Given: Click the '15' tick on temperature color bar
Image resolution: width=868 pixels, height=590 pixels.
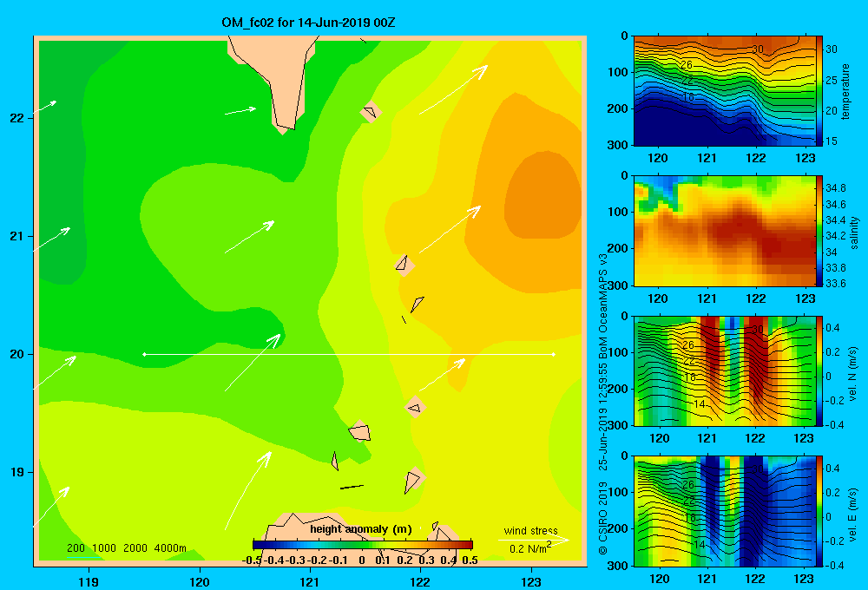Looking at the screenshot, I should 832,141.
